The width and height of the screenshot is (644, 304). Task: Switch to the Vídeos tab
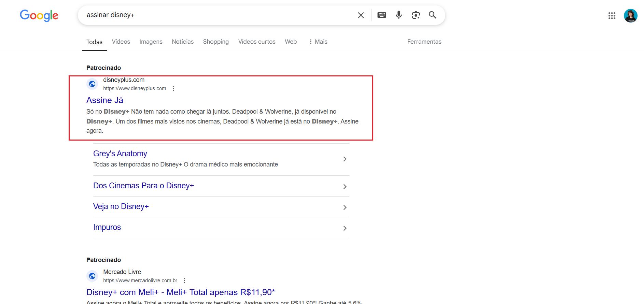point(121,42)
